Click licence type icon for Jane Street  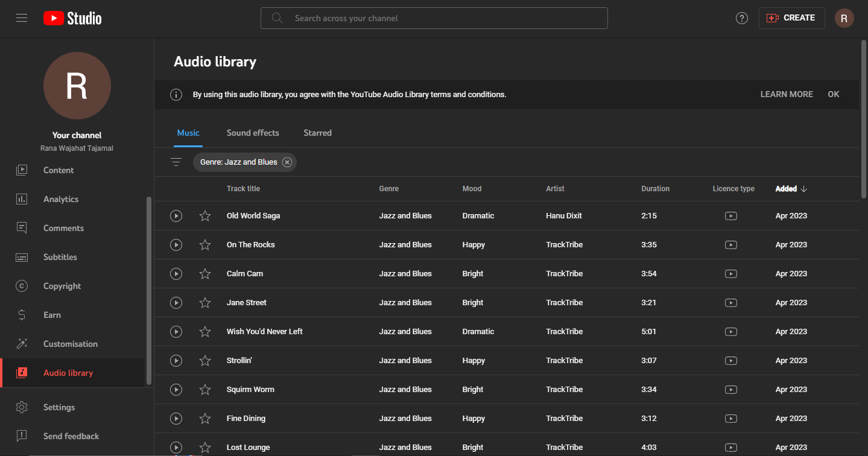pyautogui.click(x=731, y=303)
